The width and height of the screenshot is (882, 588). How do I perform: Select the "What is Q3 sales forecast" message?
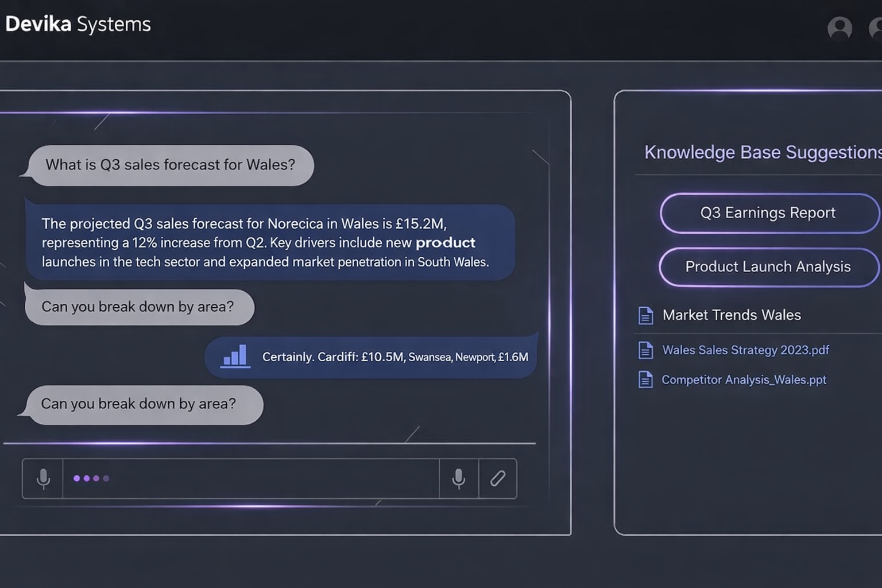pos(170,165)
